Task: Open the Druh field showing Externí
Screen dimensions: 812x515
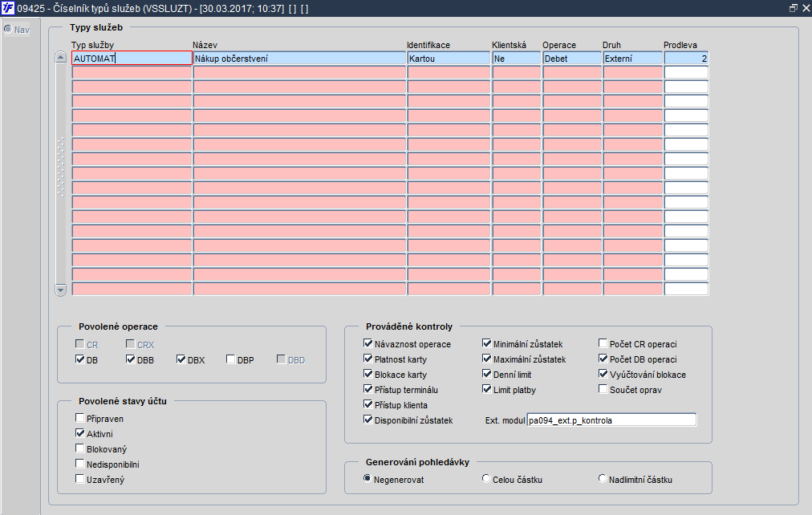Action: click(633, 58)
